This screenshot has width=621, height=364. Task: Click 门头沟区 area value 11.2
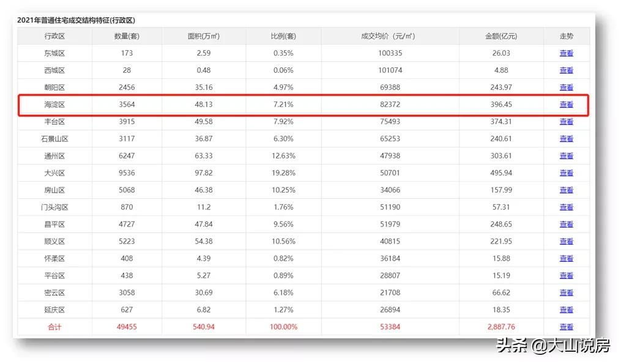click(204, 207)
